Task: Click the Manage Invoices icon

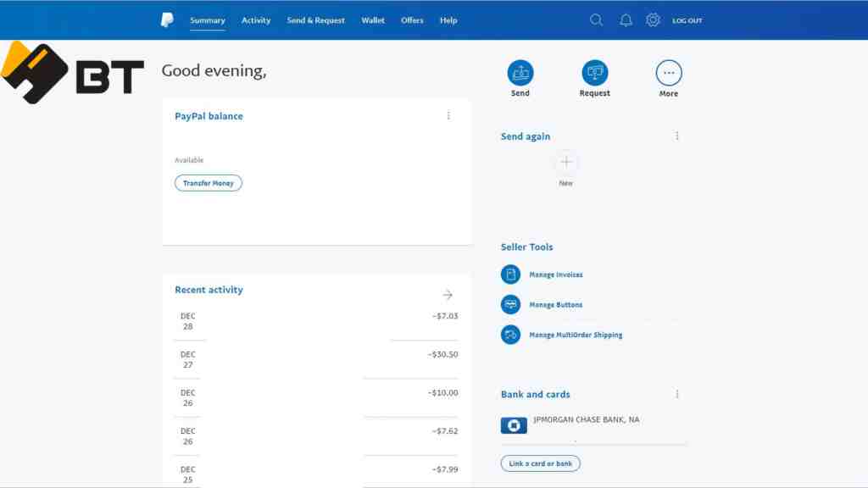Action: pos(510,274)
